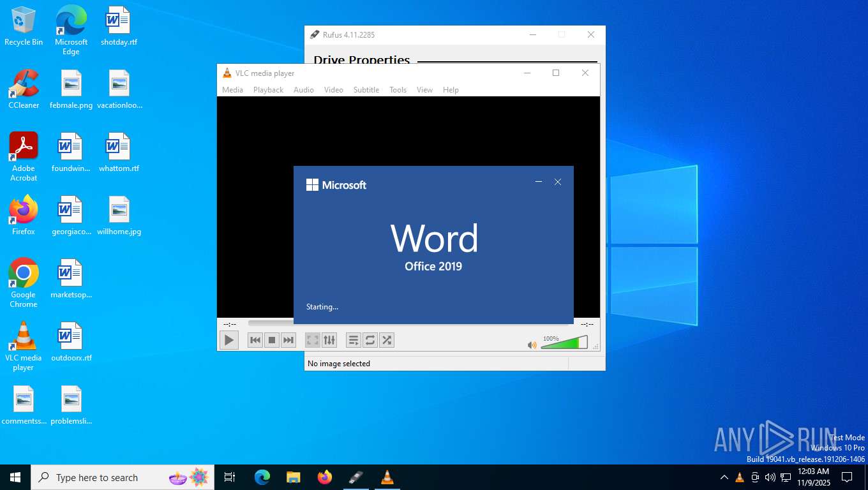Viewport: 868px width, 490px height.
Task: Maximize the VLC media player window
Action: click(x=556, y=73)
